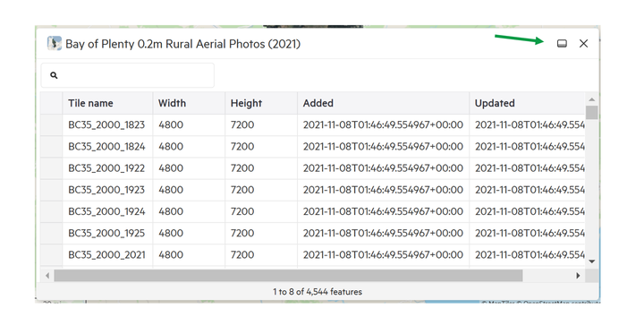Viewport: 644px width, 334px height.
Task: Click the vertical scrollbar up arrow
Action: (x=592, y=99)
